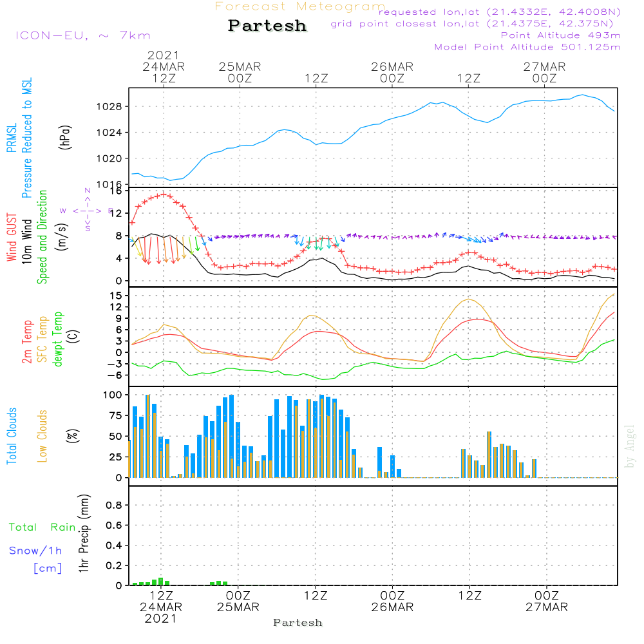Viewport: 644px width, 644px height.
Task: Click the red Wind GUST legend label
Action: coord(12,238)
